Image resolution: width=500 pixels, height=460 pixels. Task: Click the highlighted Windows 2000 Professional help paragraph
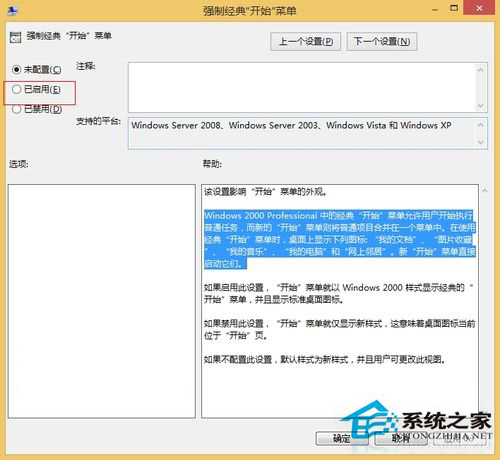coord(339,239)
